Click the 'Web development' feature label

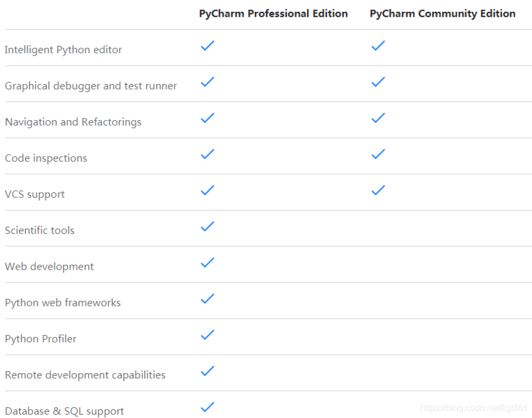(49, 267)
